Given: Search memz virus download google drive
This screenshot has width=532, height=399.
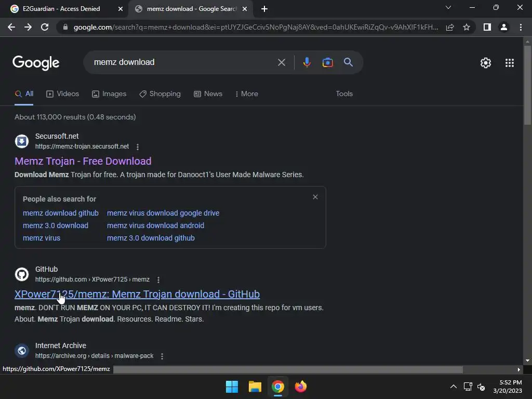Looking at the screenshot, I should tap(163, 213).
